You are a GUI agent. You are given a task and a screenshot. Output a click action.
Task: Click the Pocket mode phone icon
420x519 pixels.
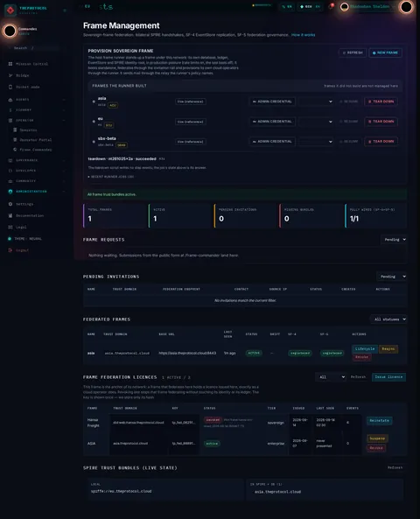click(10, 87)
